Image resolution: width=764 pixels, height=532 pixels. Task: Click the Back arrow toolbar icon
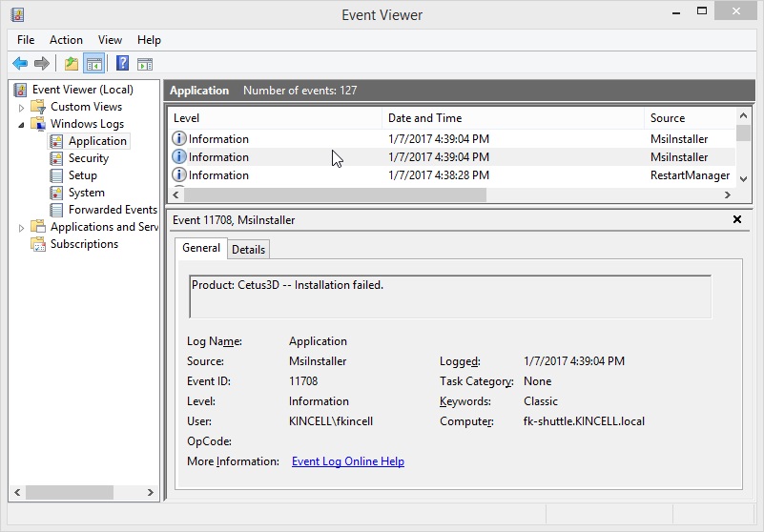coord(20,63)
